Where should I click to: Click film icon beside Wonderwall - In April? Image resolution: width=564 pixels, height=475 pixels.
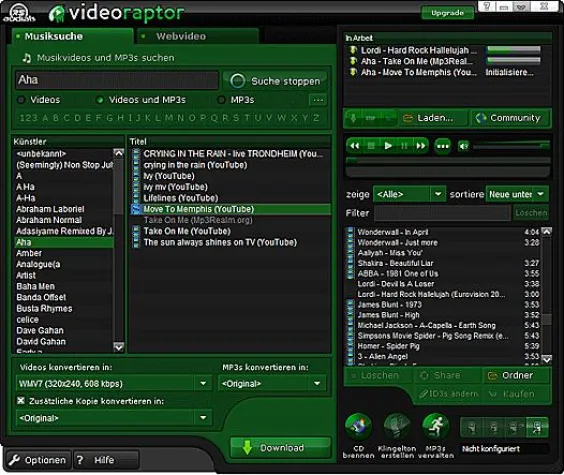coord(350,232)
